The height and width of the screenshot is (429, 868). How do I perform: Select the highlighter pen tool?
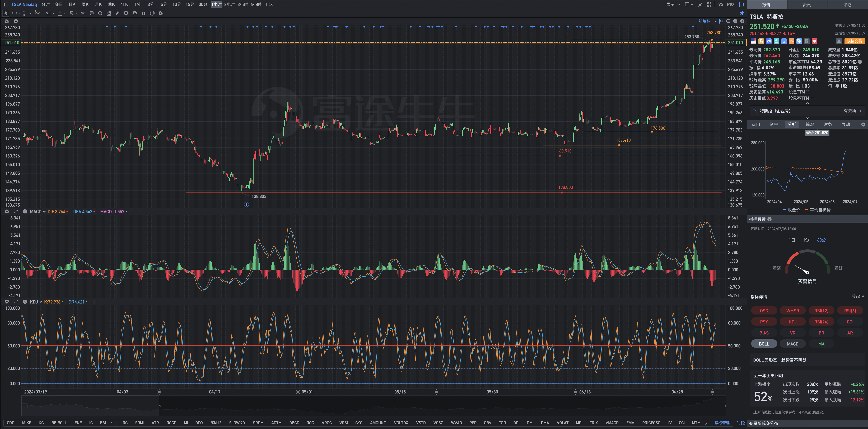[x=117, y=13]
